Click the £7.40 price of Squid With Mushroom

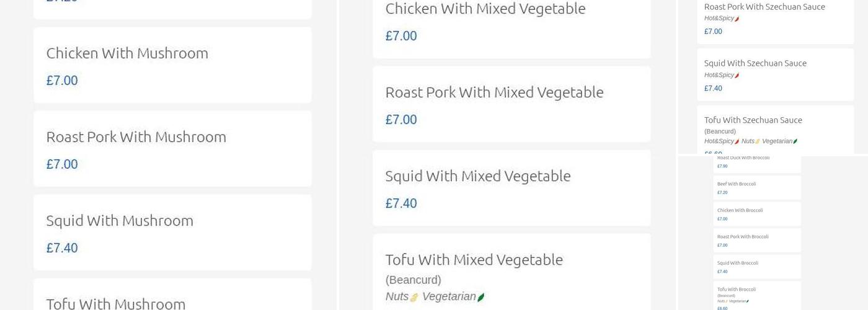62,248
